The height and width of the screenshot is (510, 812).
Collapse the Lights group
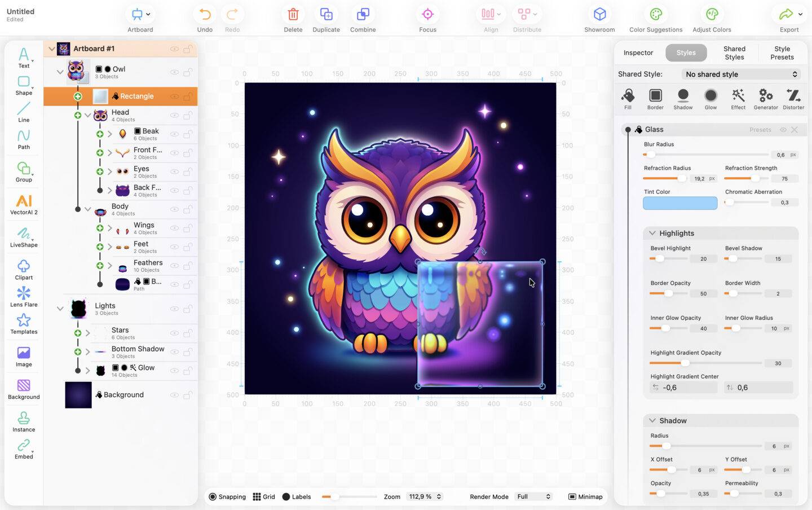[x=60, y=309]
